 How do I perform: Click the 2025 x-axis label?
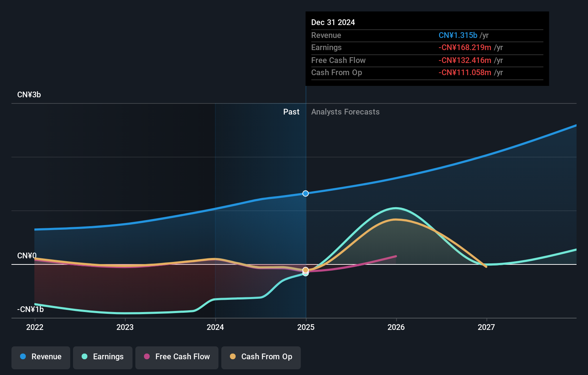(x=306, y=327)
